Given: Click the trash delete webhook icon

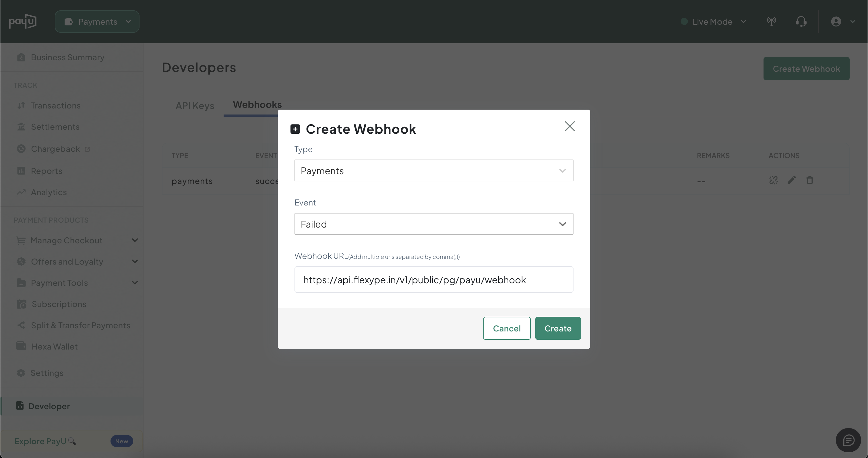Looking at the screenshot, I should (810, 180).
